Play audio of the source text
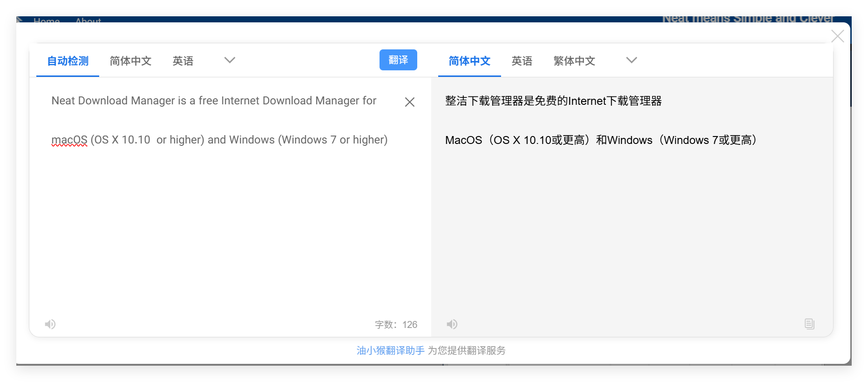 pos(50,324)
